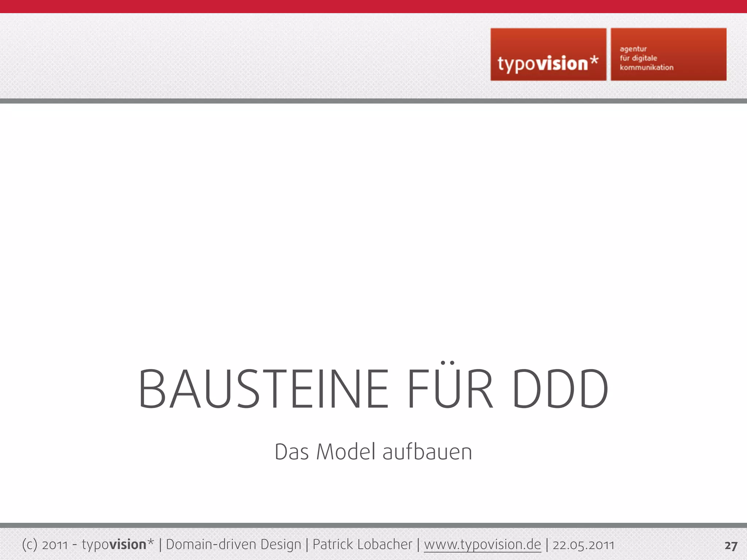Click '(c) 2011 - typovision*' in footer
747x560 pixels.
pyautogui.click(x=88, y=545)
